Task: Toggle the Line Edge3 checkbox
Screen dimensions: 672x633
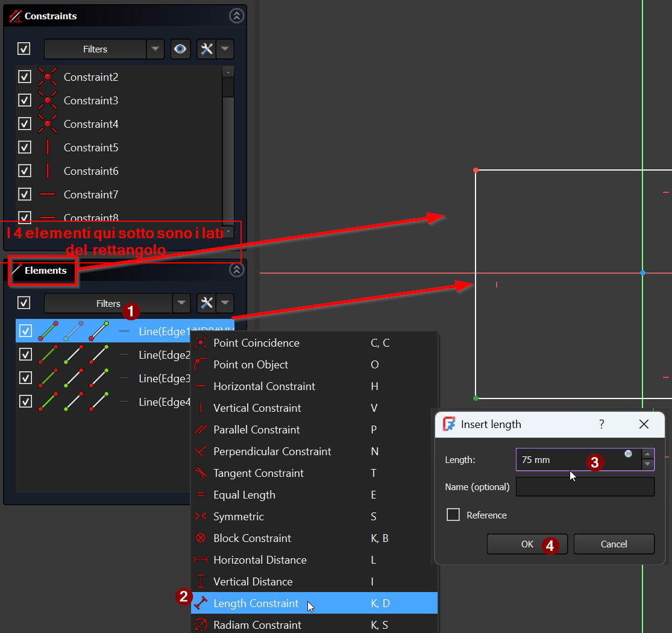Action: (x=25, y=378)
